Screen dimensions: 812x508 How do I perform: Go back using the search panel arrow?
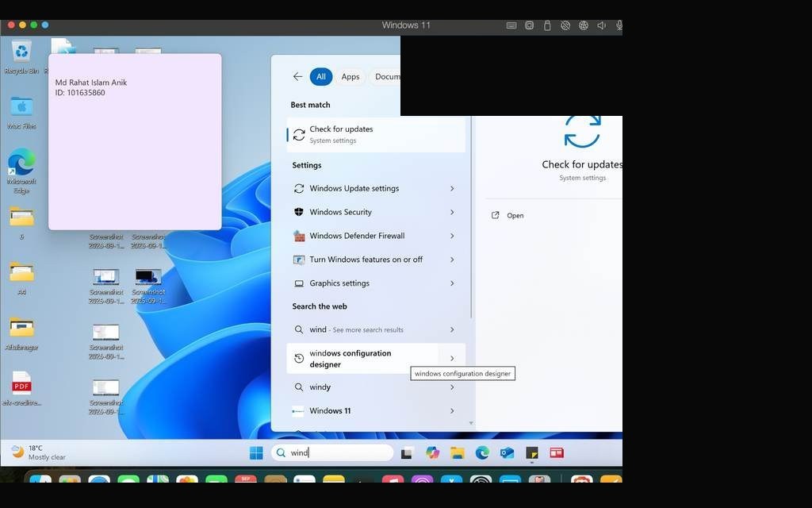click(x=297, y=77)
